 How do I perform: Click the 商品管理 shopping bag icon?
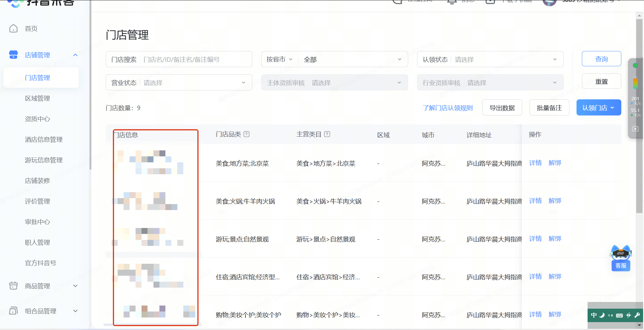[x=13, y=286]
